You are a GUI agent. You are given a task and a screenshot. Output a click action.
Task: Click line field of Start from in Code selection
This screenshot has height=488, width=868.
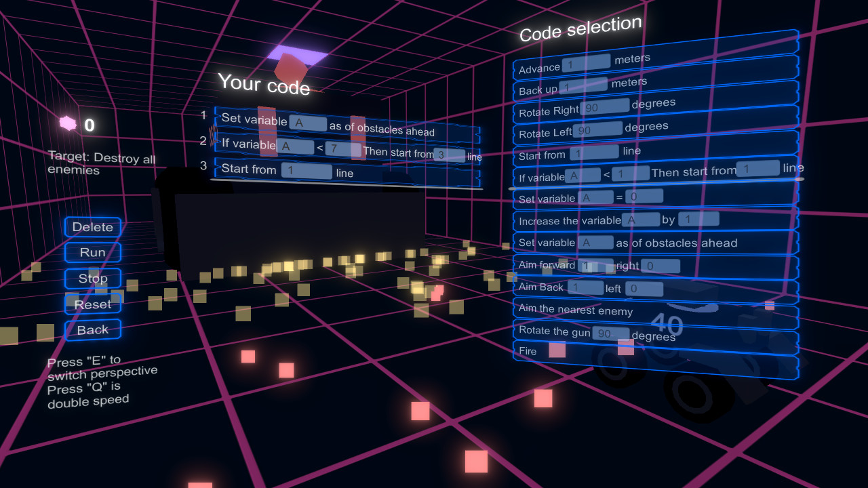[595, 152]
